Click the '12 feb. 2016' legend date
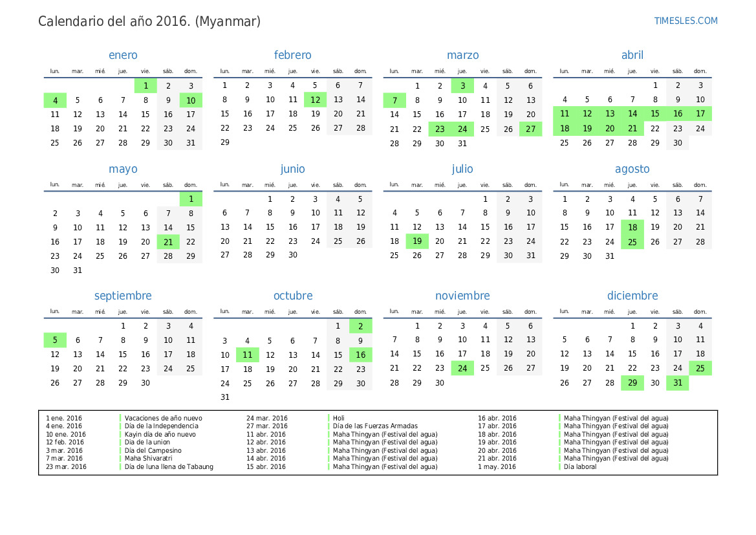Image resolution: width=756 pixels, height=535 pixels. pyautogui.click(x=65, y=442)
